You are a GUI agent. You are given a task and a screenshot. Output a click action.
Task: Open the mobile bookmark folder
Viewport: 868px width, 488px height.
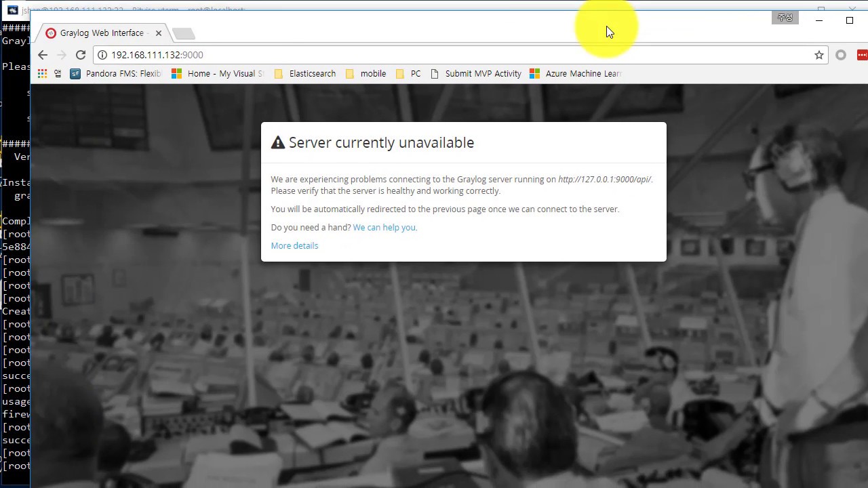tap(366, 73)
